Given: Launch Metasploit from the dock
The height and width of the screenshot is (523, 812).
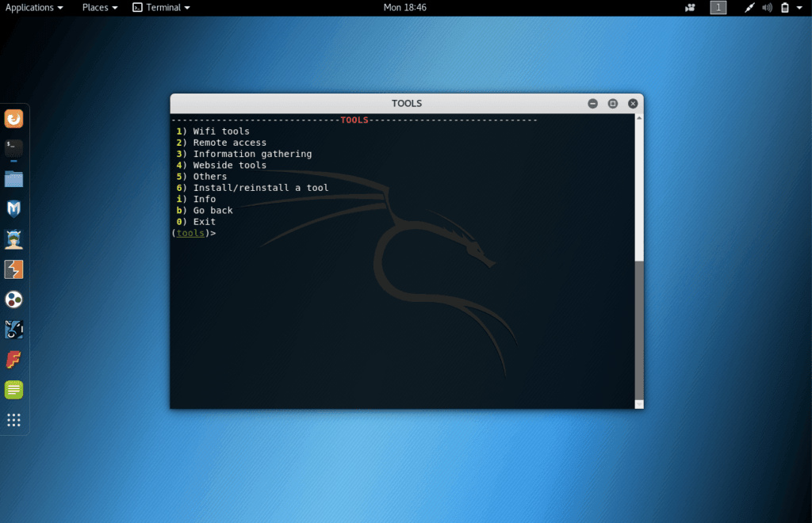Looking at the screenshot, I should point(14,208).
